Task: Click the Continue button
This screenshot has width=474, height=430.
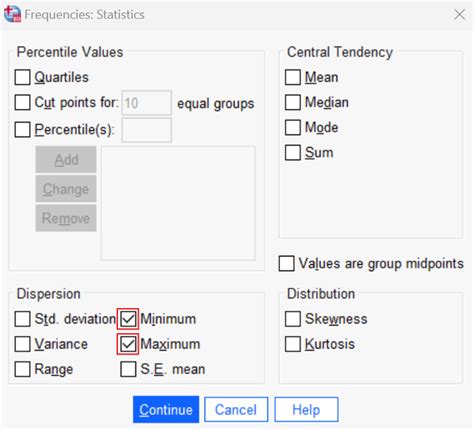Action: (166, 409)
